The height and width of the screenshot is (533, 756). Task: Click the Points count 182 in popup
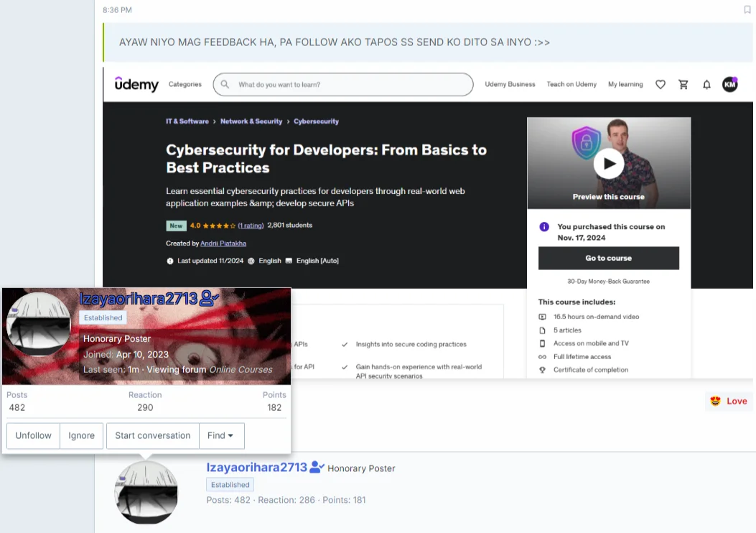(x=274, y=407)
